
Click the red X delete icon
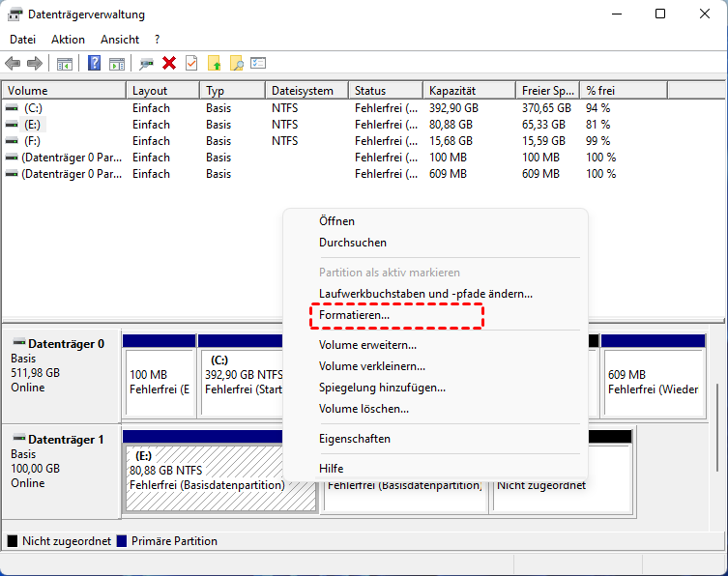(x=169, y=64)
